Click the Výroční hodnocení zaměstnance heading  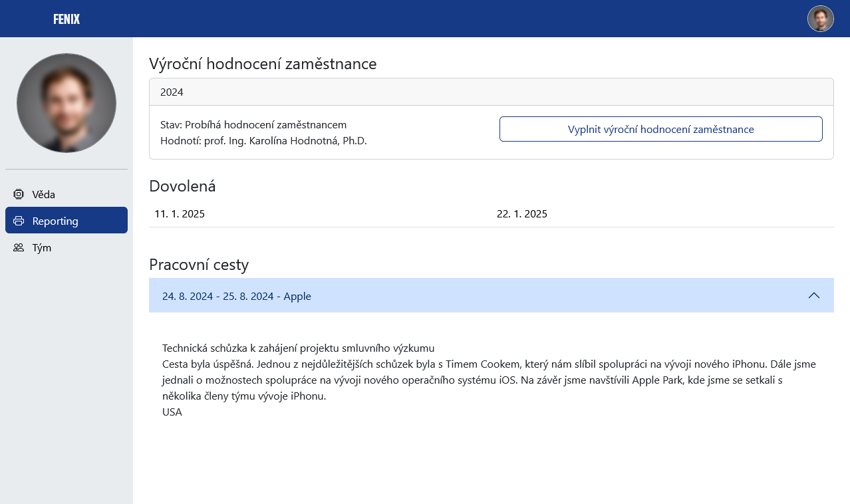[x=263, y=64]
